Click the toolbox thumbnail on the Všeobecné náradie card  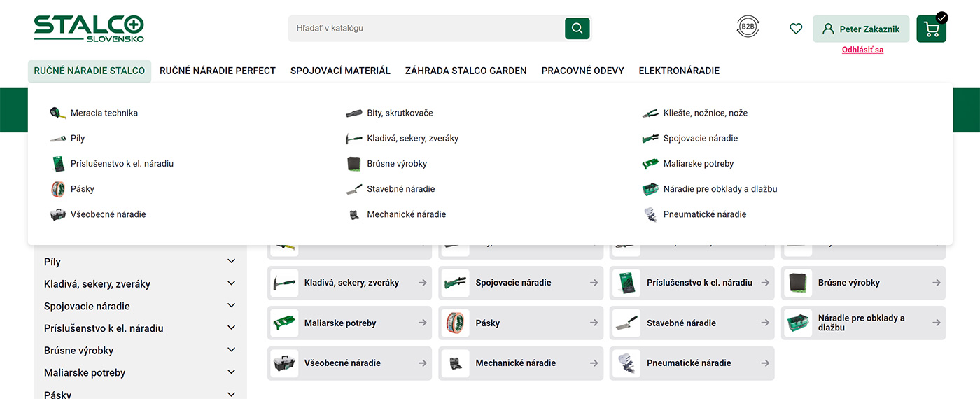[x=285, y=363]
